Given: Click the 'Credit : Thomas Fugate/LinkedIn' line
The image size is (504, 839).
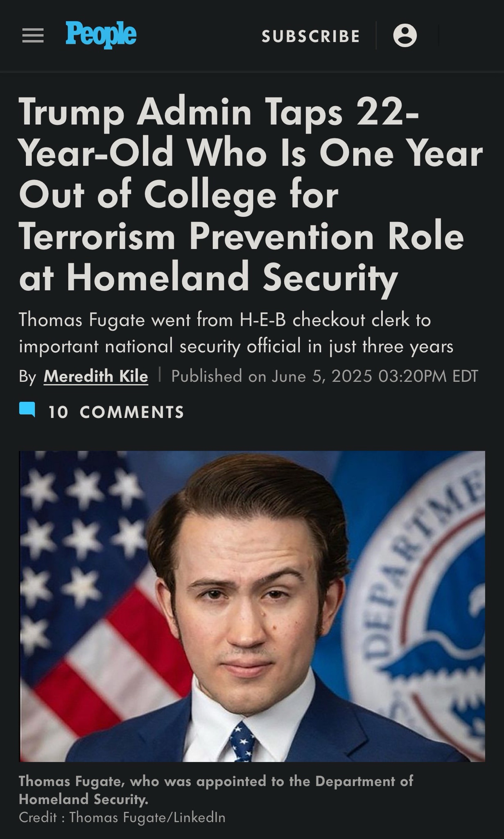Looking at the screenshot, I should [122, 817].
